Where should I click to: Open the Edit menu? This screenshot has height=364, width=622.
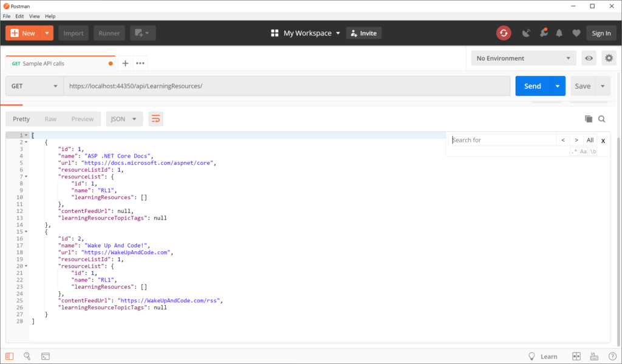click(x=19, y=16)
